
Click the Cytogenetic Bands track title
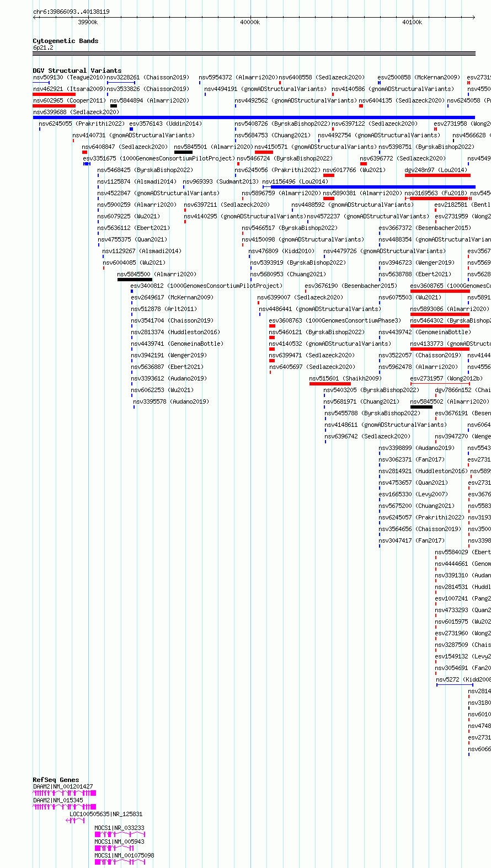(66, 41)
